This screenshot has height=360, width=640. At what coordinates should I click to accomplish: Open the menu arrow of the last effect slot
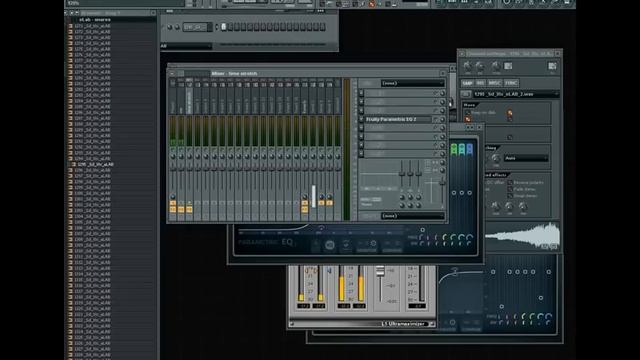click(361, 154)
